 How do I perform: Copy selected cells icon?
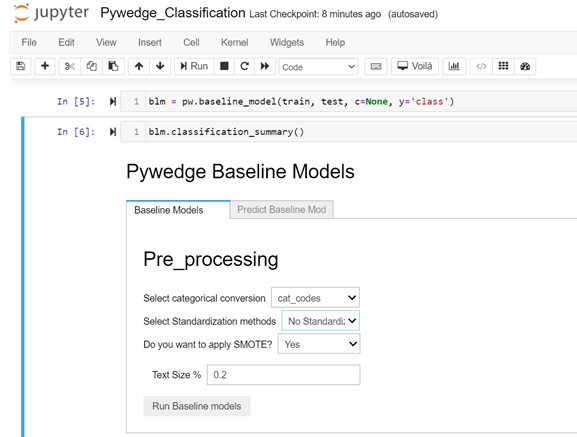[91, 66]
